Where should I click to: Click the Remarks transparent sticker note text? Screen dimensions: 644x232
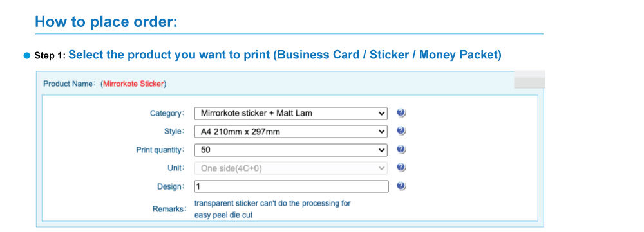point(272,209)
